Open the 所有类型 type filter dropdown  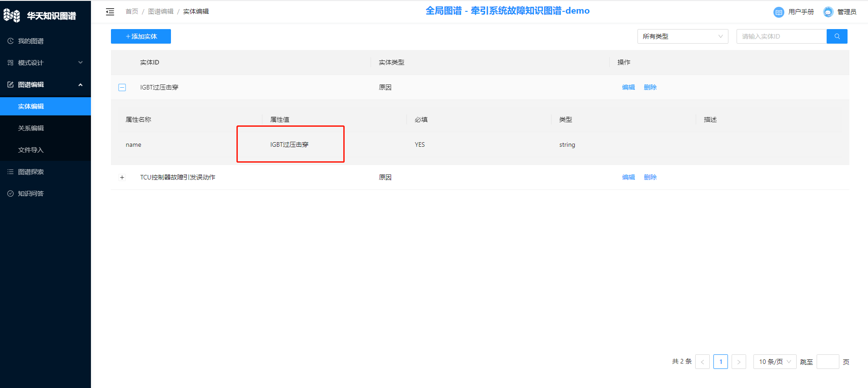click(x=682, y=36)
